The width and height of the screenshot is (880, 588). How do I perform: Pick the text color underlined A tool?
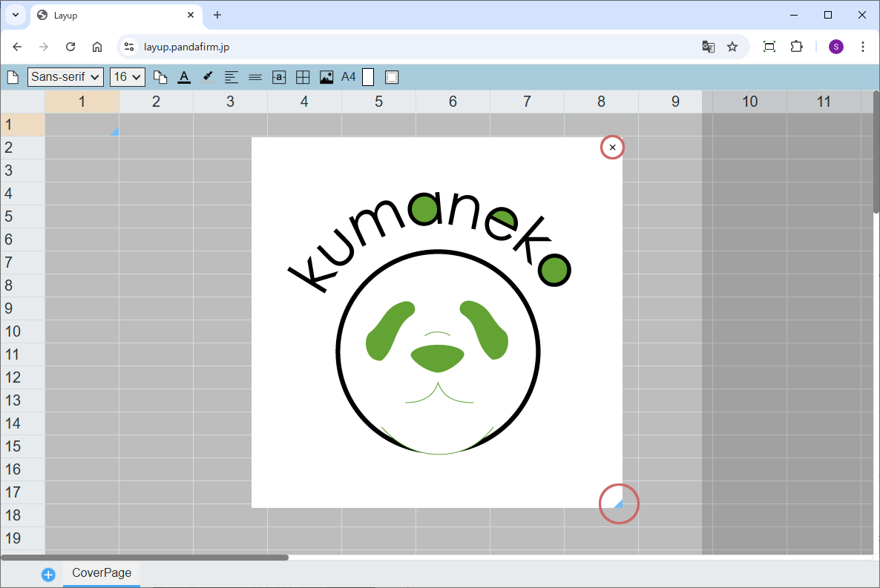click(x=184, y=77)
